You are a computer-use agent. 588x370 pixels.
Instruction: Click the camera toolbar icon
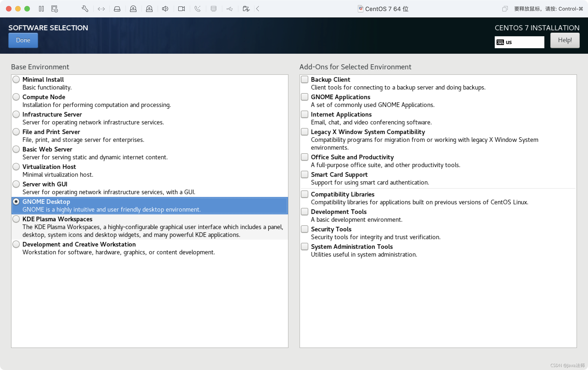tap(181, 9)
